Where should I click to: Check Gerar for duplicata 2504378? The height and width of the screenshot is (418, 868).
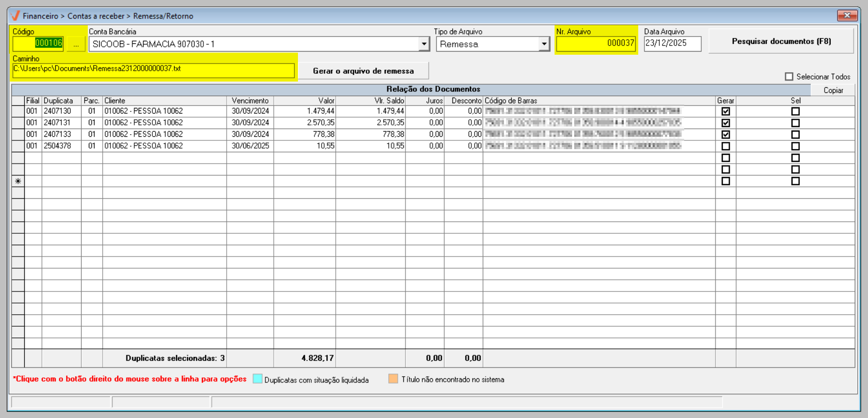coord(725,146)
